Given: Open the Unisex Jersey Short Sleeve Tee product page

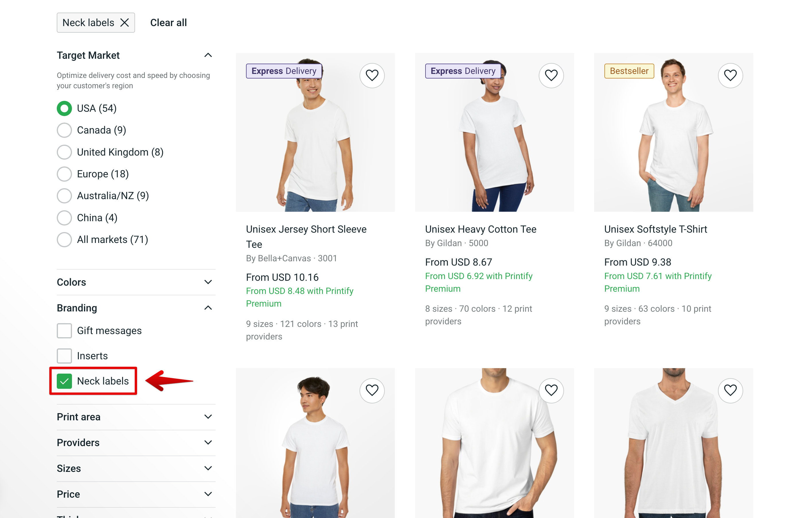Looking at the screenshot, I should click(306, 236).
